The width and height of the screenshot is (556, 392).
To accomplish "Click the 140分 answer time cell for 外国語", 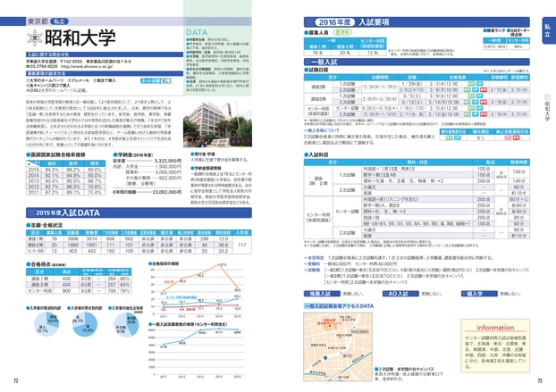I will point(518,171).
